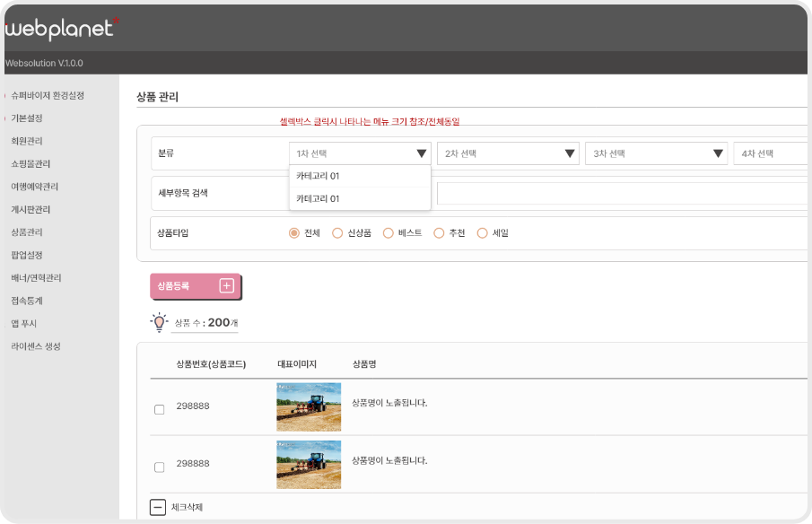Expand the 2차 선택 dropdown
Screen dimensions: 812x524
tap(570, 153)
